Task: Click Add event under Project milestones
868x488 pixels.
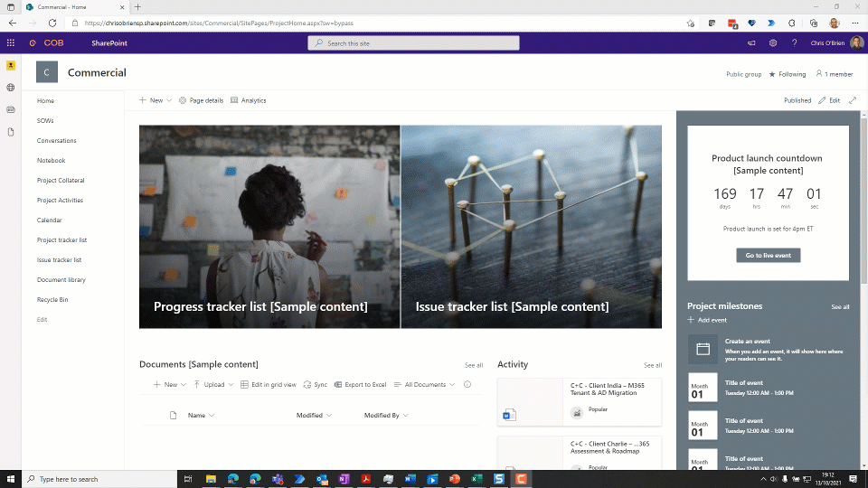Action: point(707,320)
